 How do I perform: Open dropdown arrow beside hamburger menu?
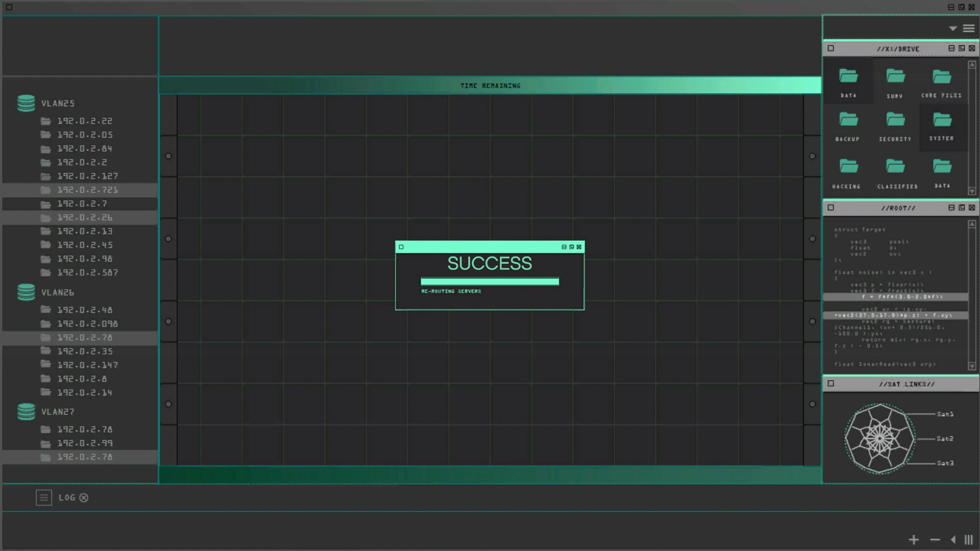(x=953, y=29)
